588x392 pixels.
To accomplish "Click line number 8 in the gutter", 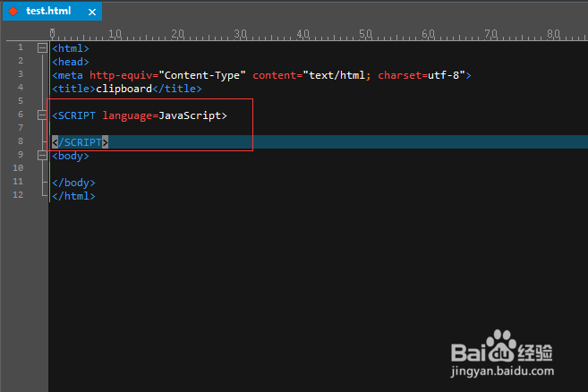I will click(20, 142).
